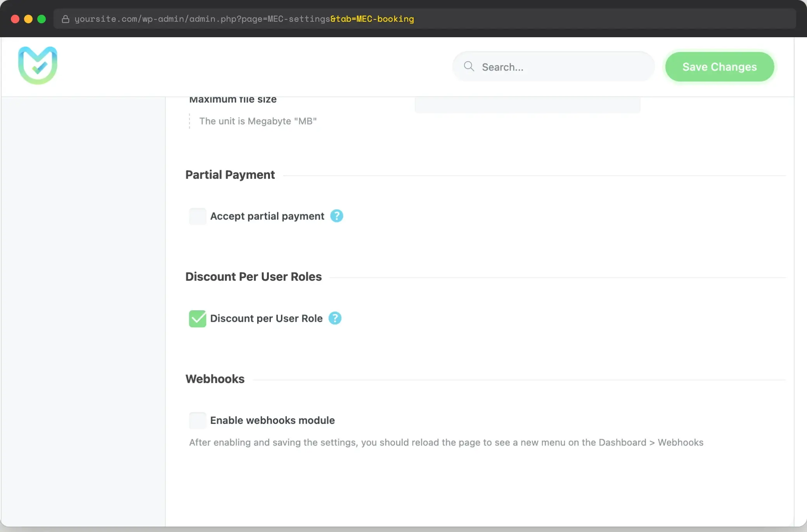807x532 pixels.
Task: Click the 'Maximum file size' label
Action: click(x=233, y=100)
